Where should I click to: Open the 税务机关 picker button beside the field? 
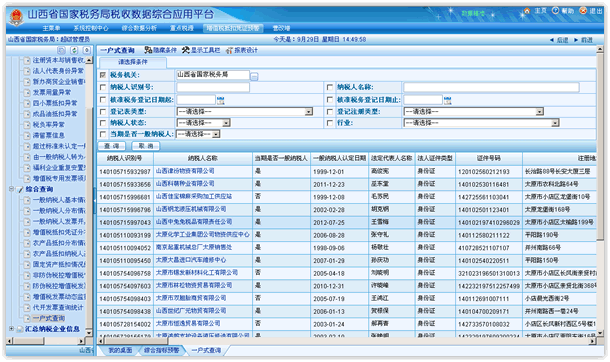tap(254, 77)
